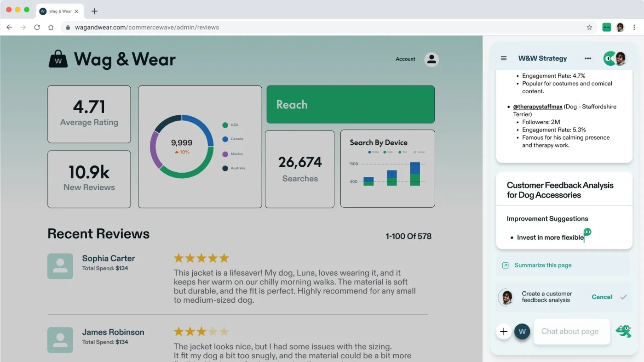Cancel the customer feedback analysis

pos(602,297)
